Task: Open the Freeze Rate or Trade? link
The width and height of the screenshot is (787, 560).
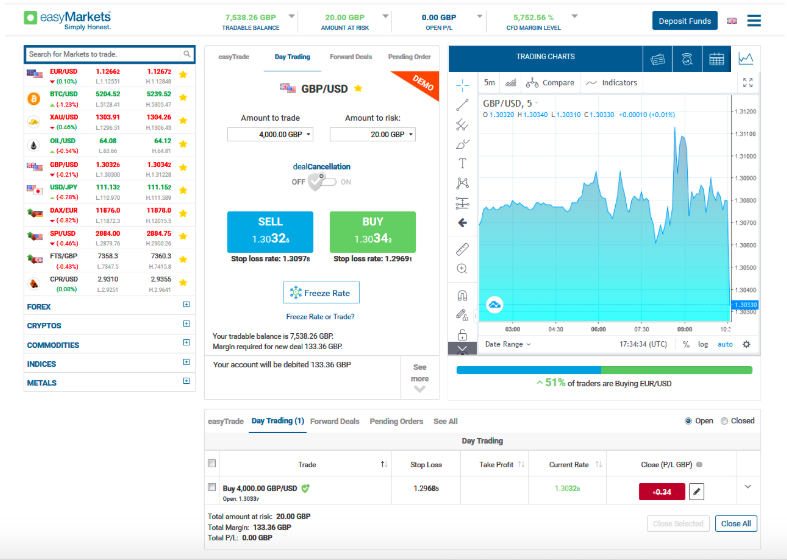Action: [320, 317]
